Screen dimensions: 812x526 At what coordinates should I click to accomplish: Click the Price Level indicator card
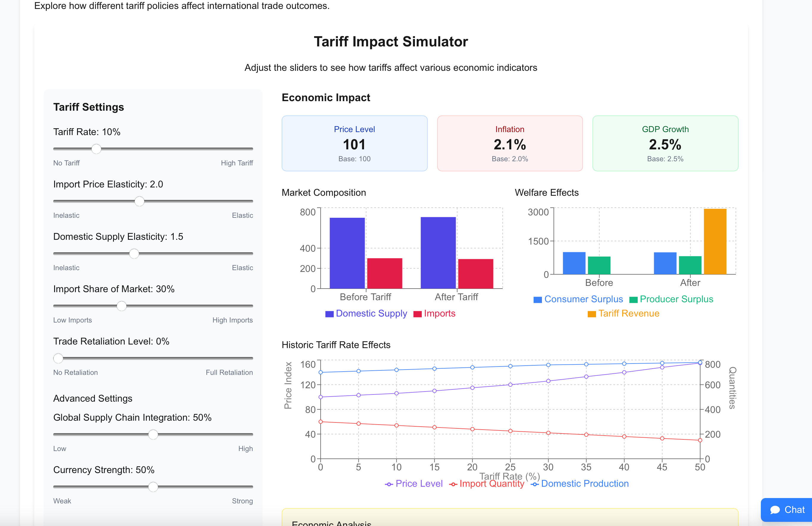[354, 143]
